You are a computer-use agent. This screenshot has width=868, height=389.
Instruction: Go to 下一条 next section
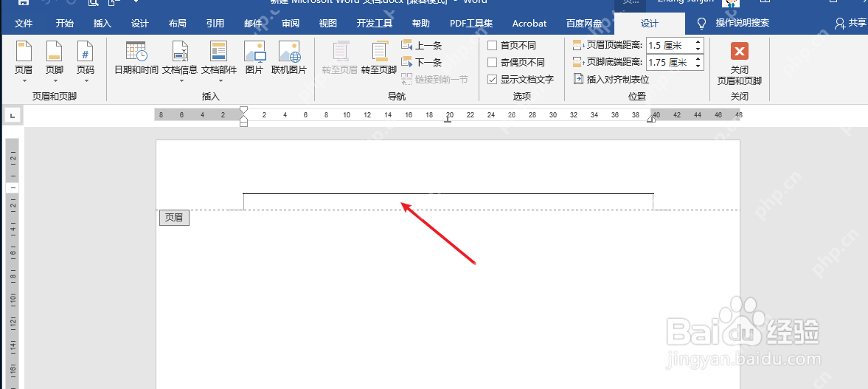(x=422, y=63)
